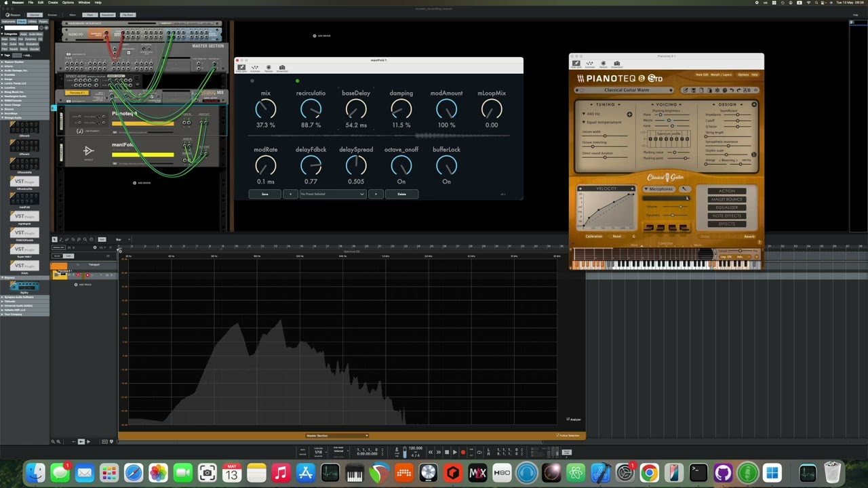This screenshot has width=868, height=488.
Task: Click Screenshot camera icon in Pianoteq window
Action: (617, 63)
